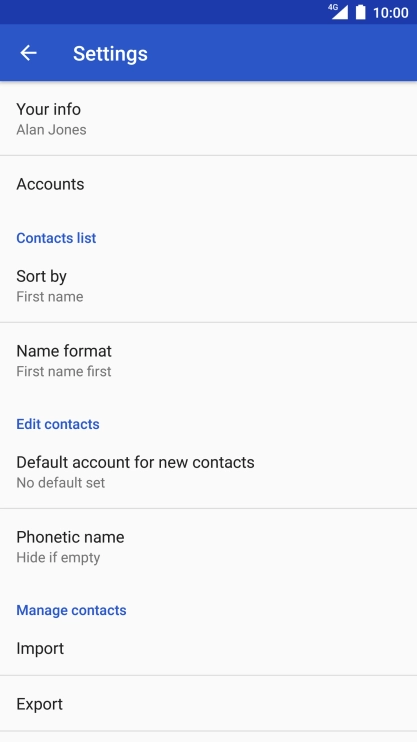Tap the Contacts list section header

click(x=56, y=238)
